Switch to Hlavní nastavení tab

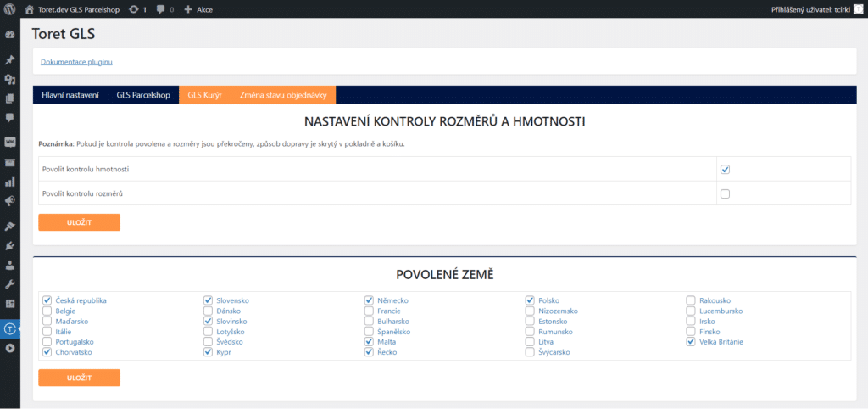click(70, 95)
